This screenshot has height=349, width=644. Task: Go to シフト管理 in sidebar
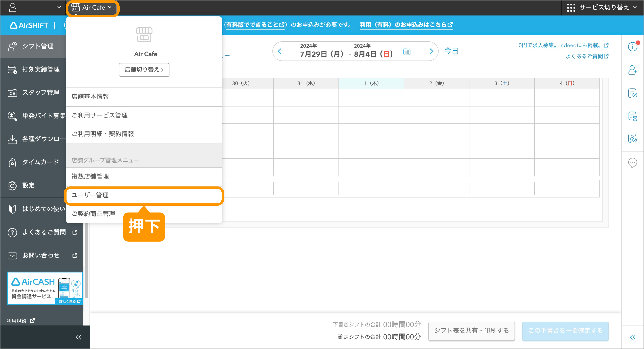(33, 46)
